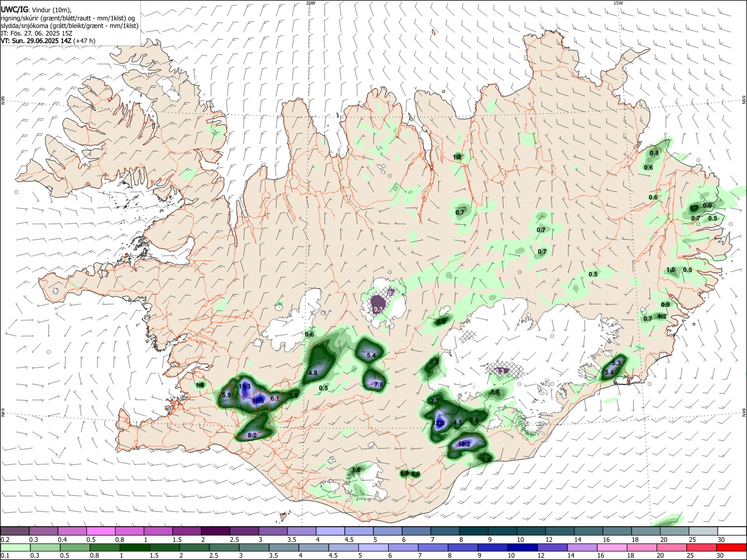Select the pale green 0.1 swatch in lower legend
The image size is (747, 560).
point(15,547)
